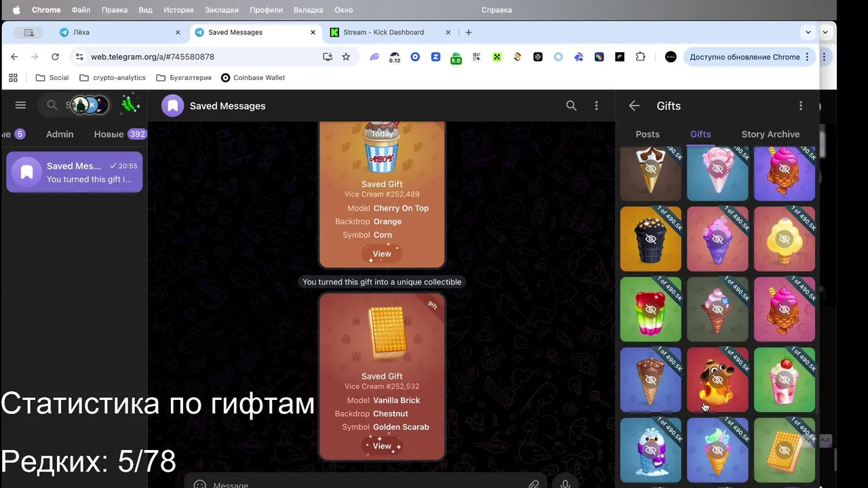Open a new browser tab
Viewport: 868px width, 488px height.
click(x=468, y=32)
